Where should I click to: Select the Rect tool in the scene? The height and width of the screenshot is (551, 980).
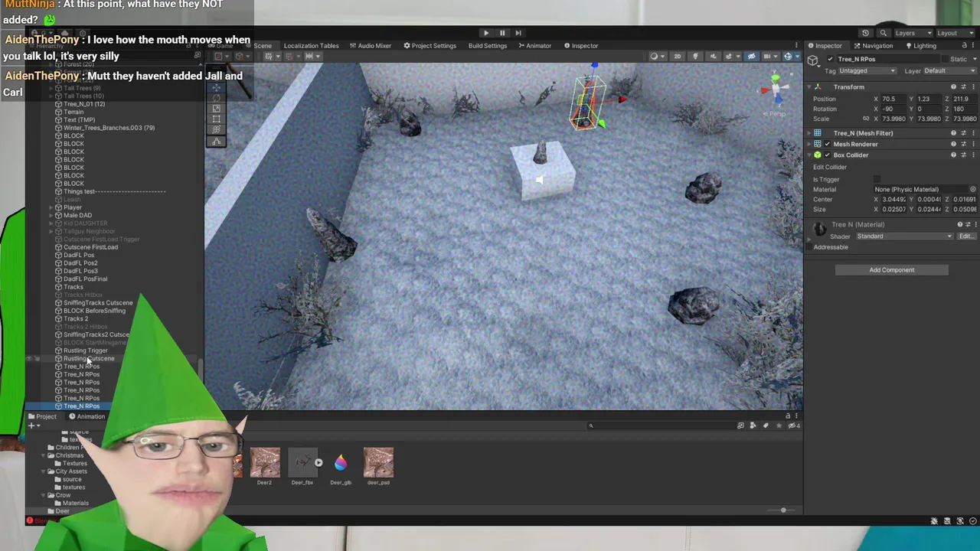tap(217, 119)
